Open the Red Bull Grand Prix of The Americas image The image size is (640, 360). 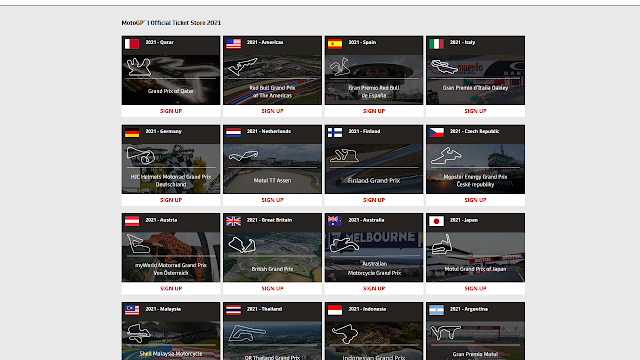pyautogui.click(x=272, y=80)
